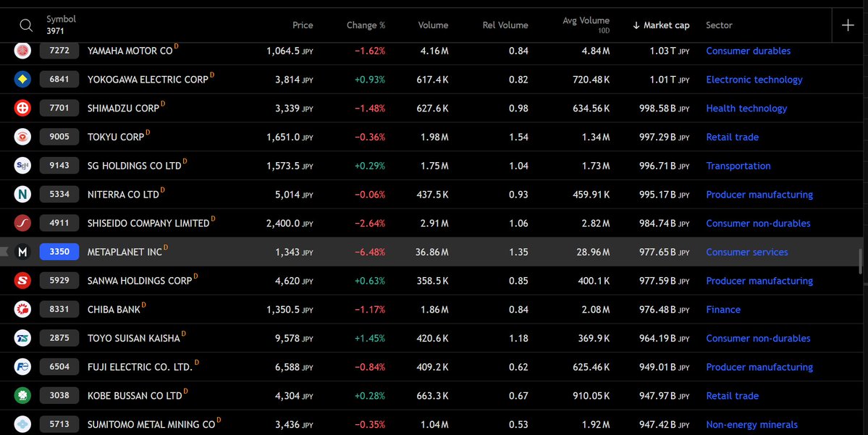Click Metaplanet's 36.86 M volume value
This screenshot has height=435, width=868.
pos(431,253)
